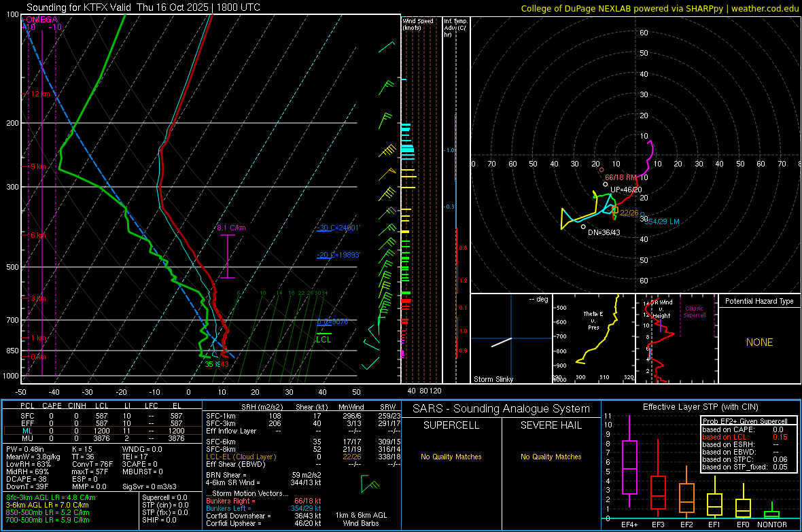Click the 'based on STPC:' line

click(x=745, y=459)
